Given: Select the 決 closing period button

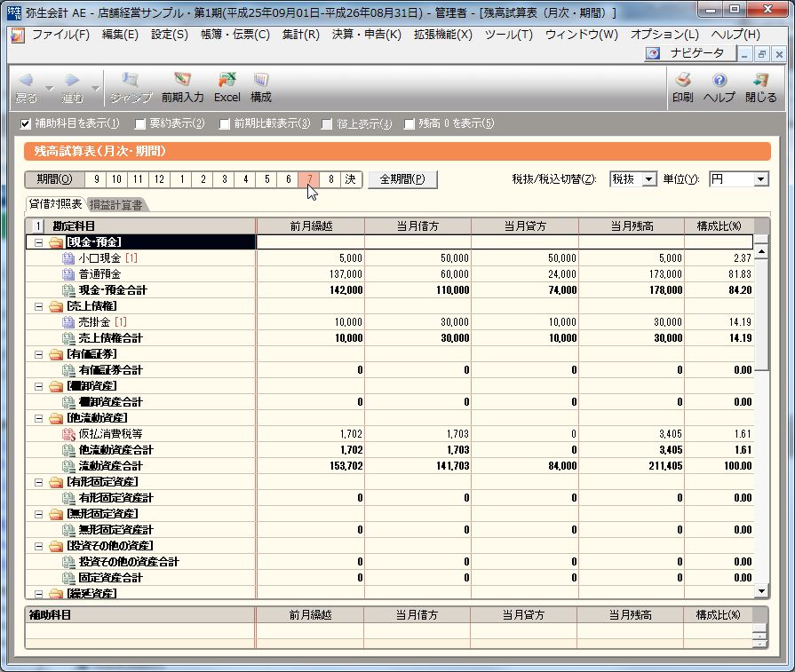Looking at the screenshot, I should click(x=351, y=179).
